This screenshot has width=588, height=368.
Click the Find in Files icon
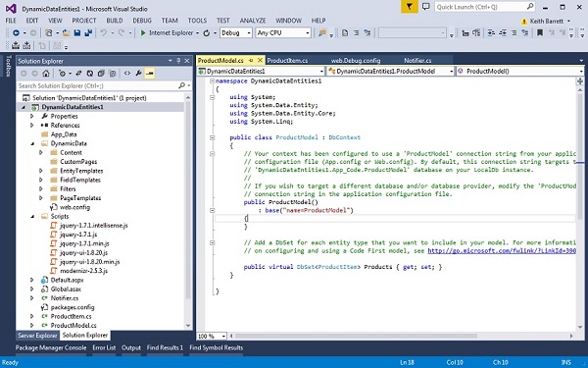(321, 33)
